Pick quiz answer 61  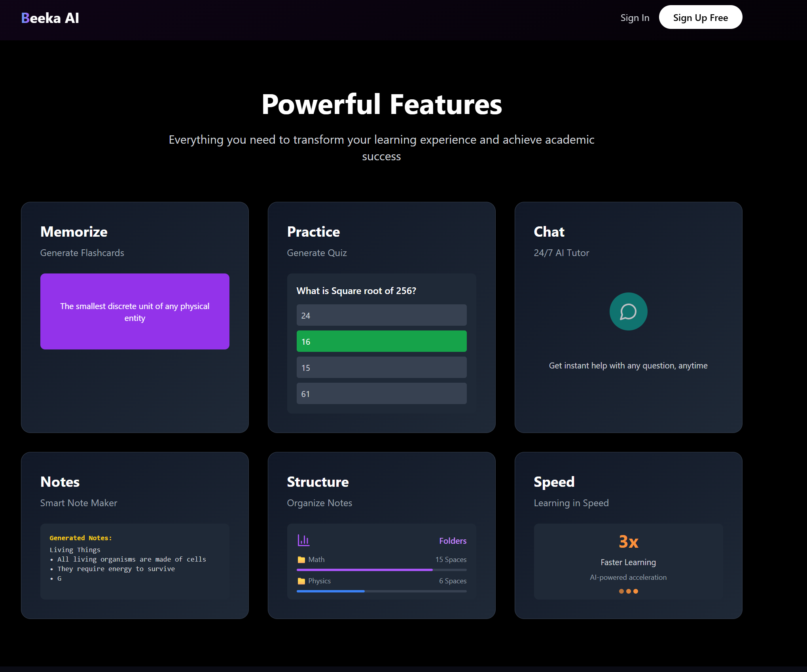pos(381,394)
